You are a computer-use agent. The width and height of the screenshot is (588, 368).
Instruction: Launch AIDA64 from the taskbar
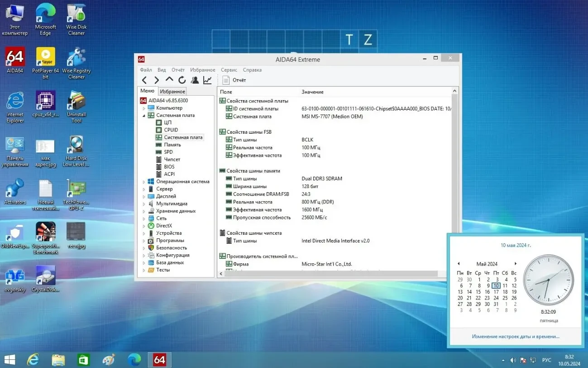click(x=159, y=359)
